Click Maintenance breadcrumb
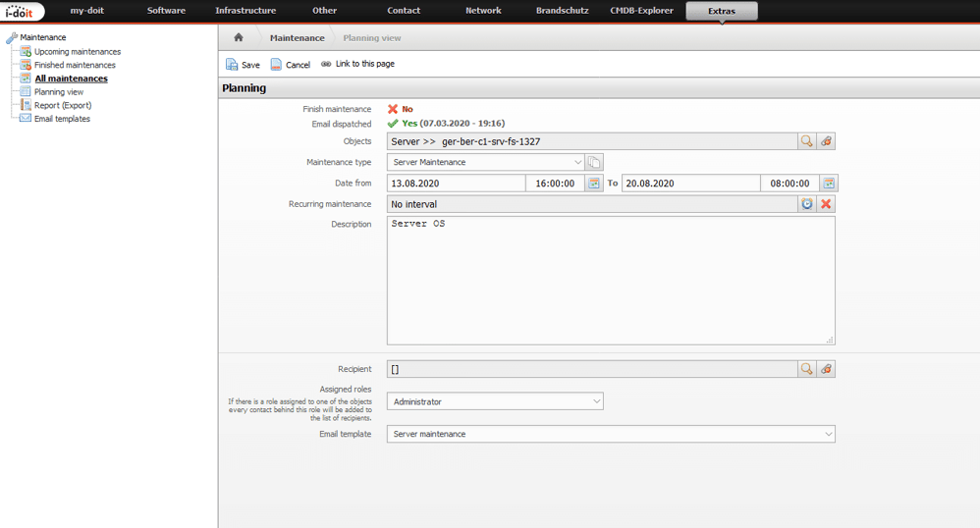Screen dimensions: 980x528 tap(297, 38)
